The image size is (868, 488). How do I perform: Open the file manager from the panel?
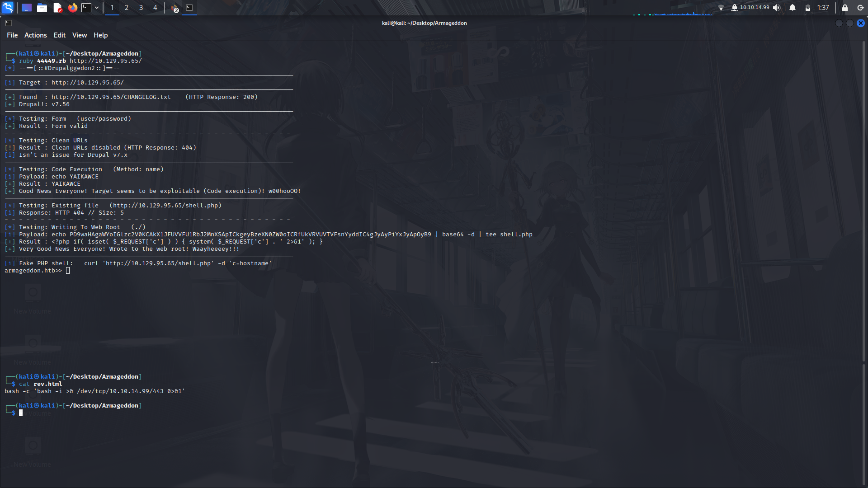coord(42,8)
